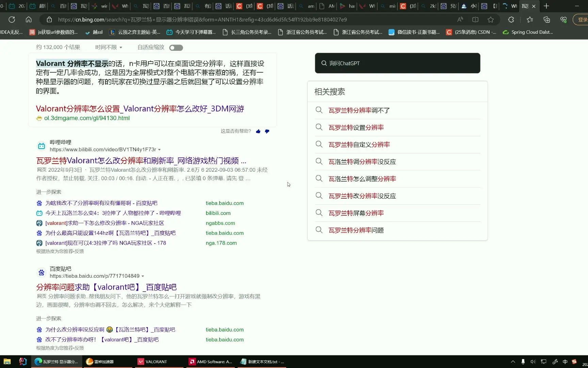
Task: Click the microphone tray icon
Action: [x=523, y=362]
